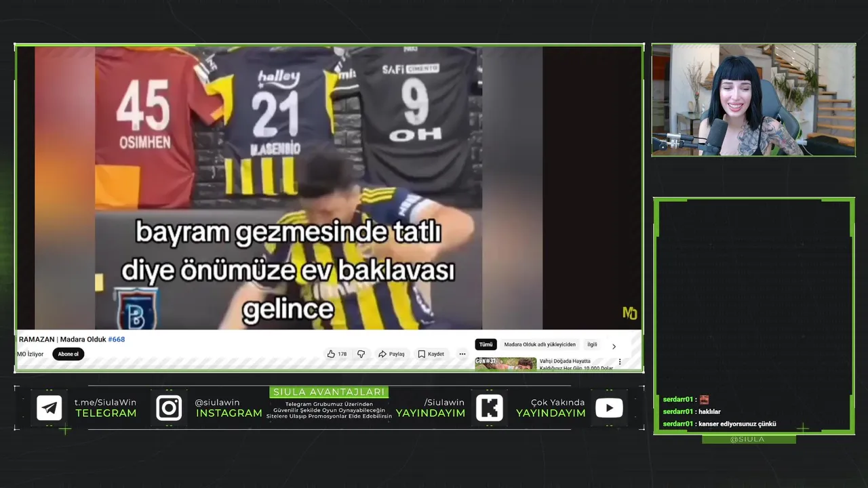
Task: Click the Kick K logo icon
Action: pyautogui.click(x=490, y=408)
